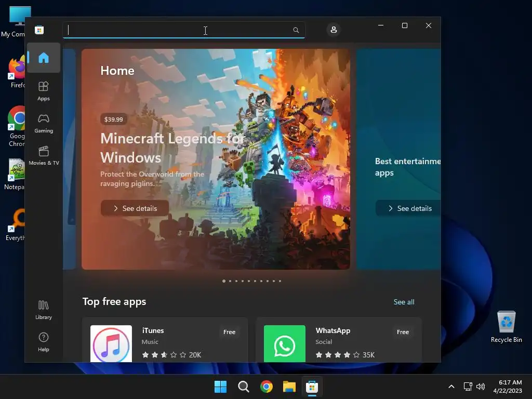Click the Music category under iTunes
The image size is (532, 399).
click(x=150, y=342)
